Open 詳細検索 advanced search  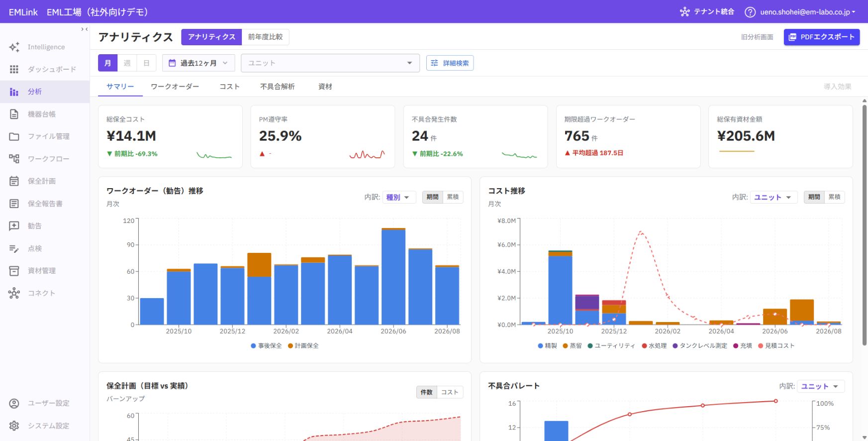pos(450,63)
